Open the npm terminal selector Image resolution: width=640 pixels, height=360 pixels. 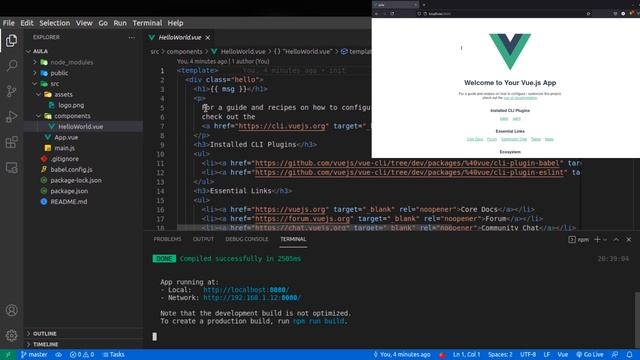[578, 240]
